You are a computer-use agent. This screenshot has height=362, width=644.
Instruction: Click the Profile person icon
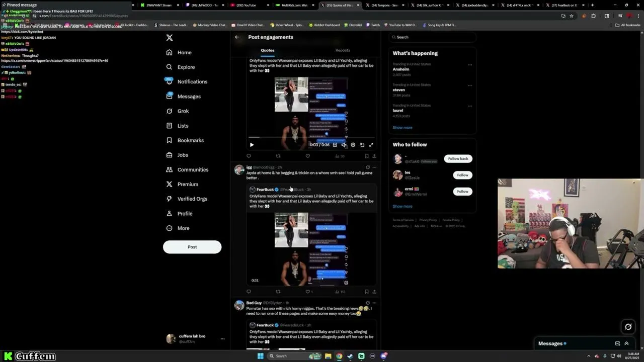click(169, 213)
